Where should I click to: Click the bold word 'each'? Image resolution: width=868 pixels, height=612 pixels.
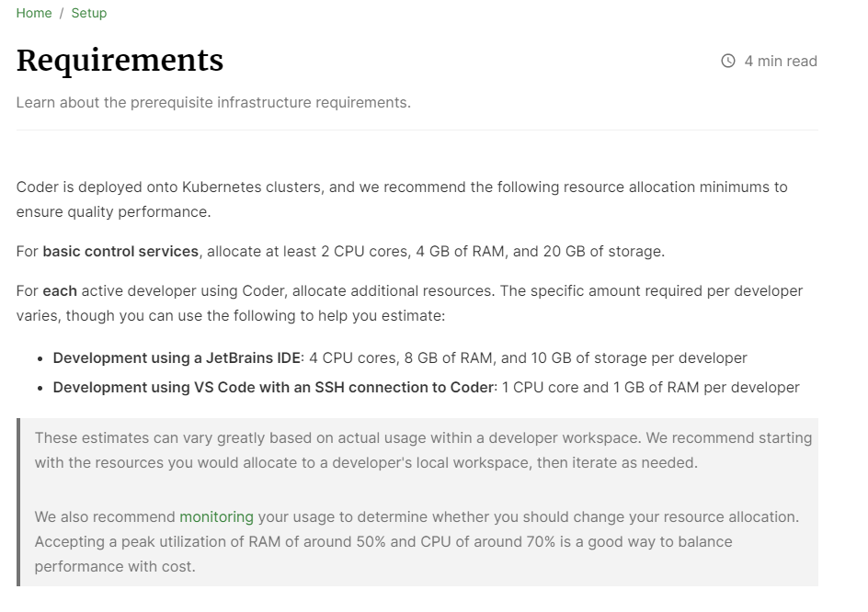(60, 291)
